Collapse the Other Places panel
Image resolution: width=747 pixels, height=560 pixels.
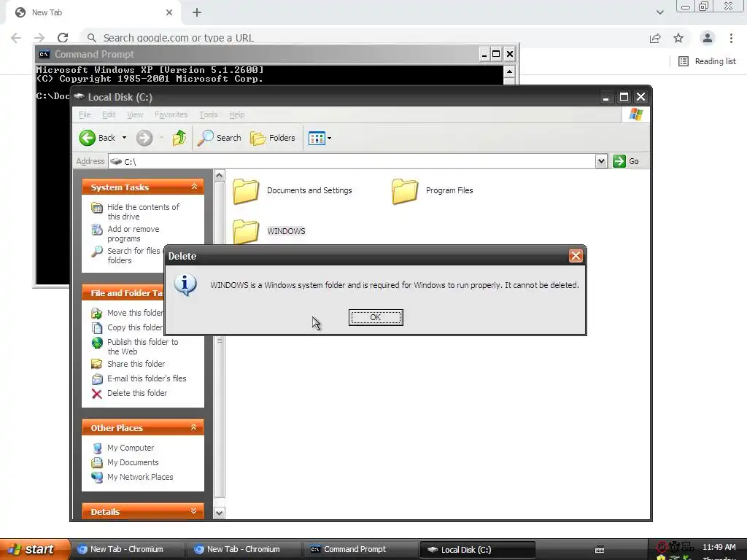(194, 427)
